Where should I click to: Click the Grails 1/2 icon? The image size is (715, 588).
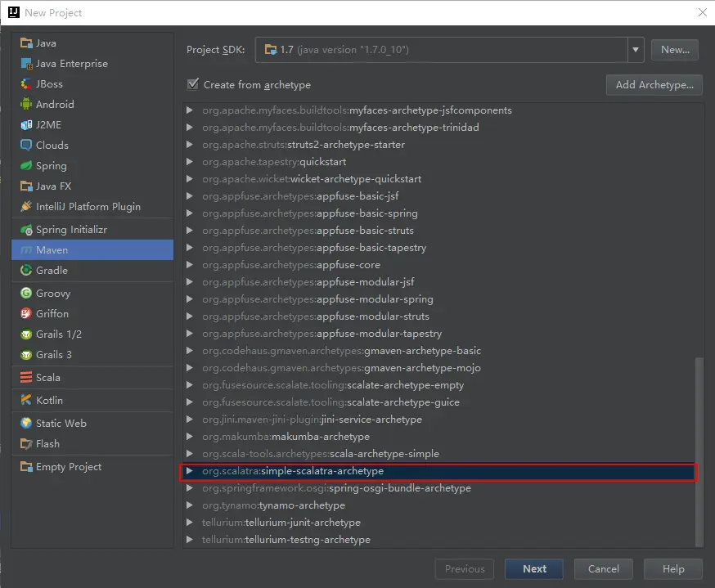click(26, 334)
